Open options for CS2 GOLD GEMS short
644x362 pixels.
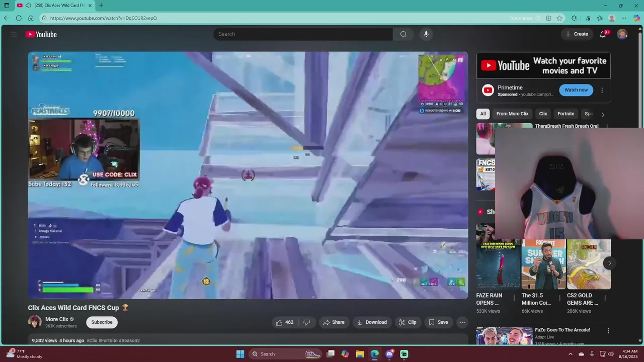(605, 298)
